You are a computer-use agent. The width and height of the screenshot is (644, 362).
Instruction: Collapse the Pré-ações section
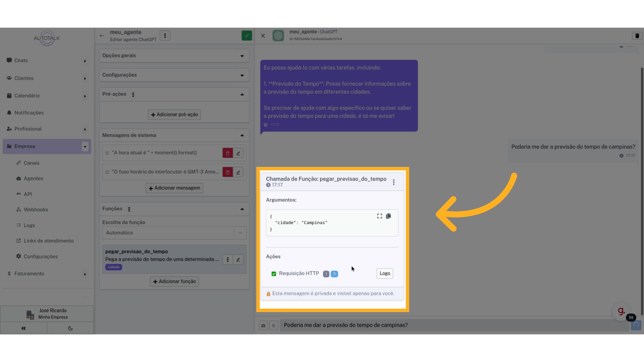point(242,95)
